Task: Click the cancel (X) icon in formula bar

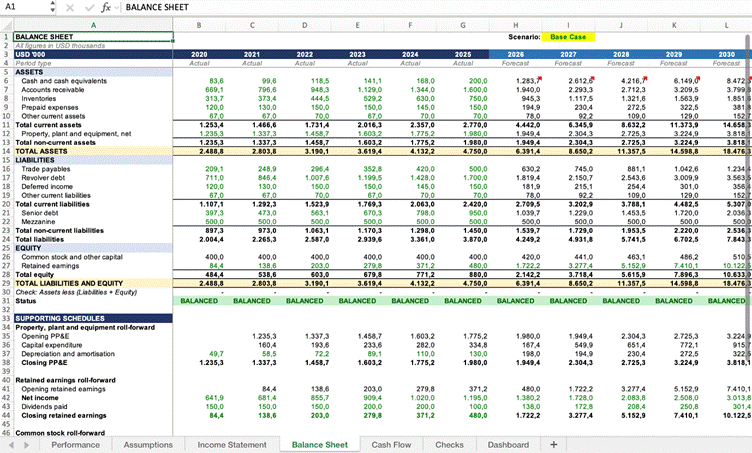Action: coord(70,7)
